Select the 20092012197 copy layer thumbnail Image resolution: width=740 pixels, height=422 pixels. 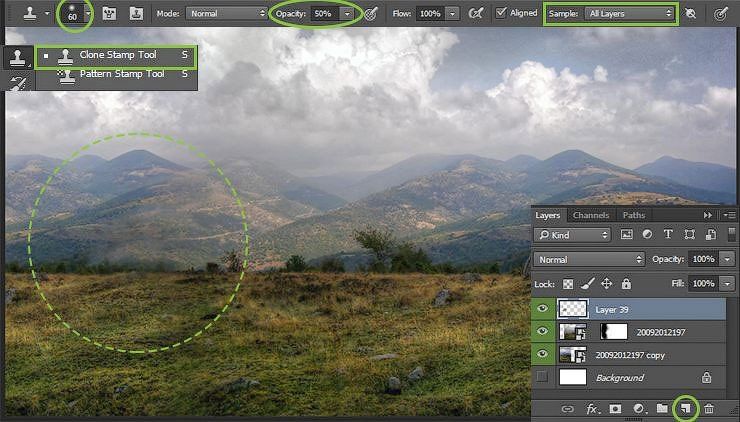coord(573,354)
